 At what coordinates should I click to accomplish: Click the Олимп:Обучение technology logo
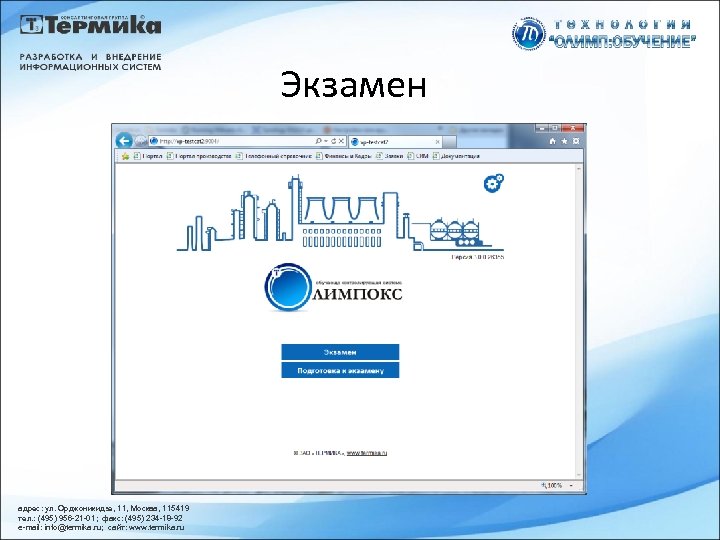coord(604,34)
